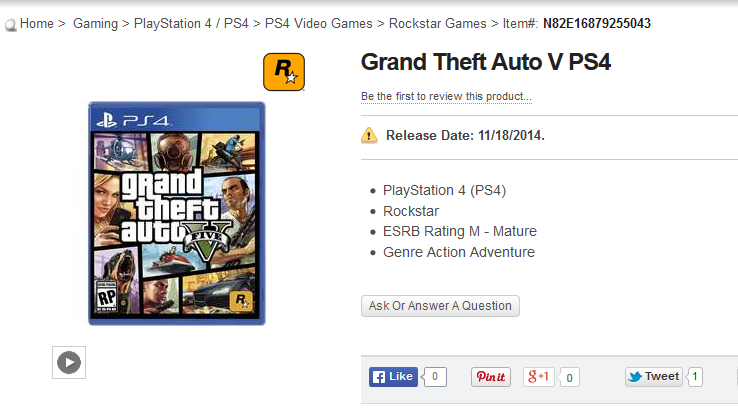Click the Grand Theft Auto V PS4 title
Image resolution: width=738 pixels, height=409 pixels.
486,62
